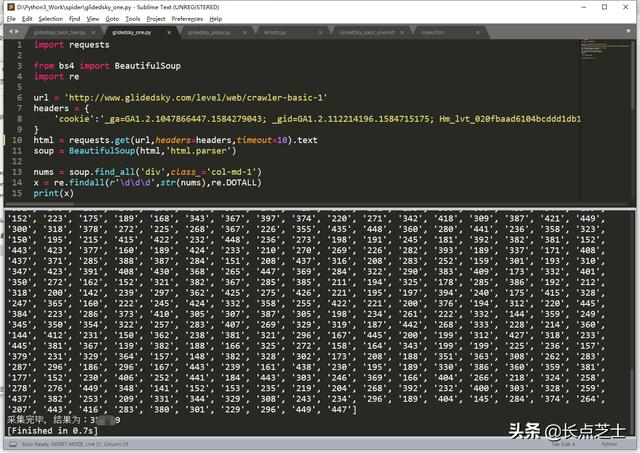Open the Goto menu
This screenshot has height=453, width=640.
coord(112,19)
